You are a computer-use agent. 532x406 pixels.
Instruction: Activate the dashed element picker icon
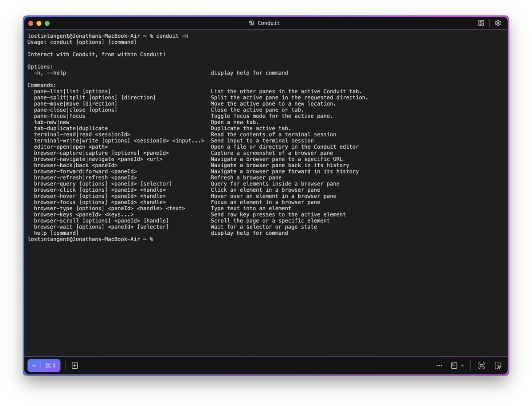(497, 365)
